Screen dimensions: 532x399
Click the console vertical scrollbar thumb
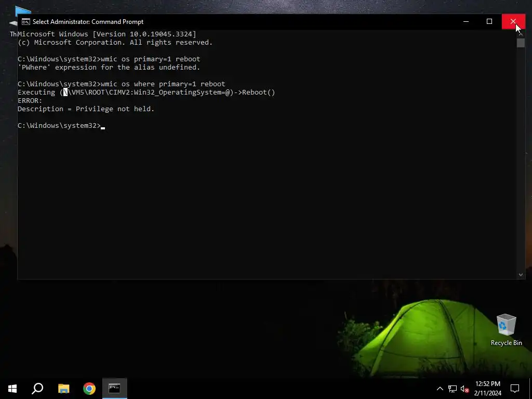[x=521, y=43]
